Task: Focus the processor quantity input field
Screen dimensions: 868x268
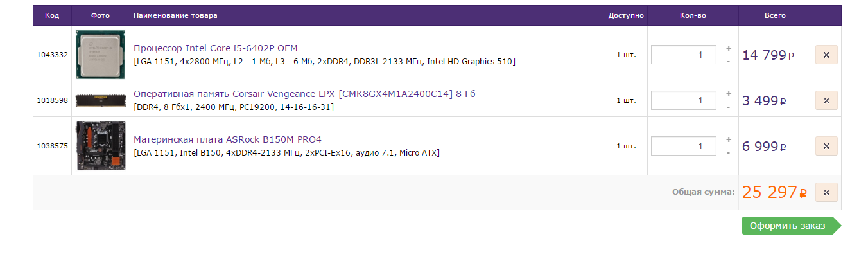Action: pyautogui.click(x=683, y=55)
